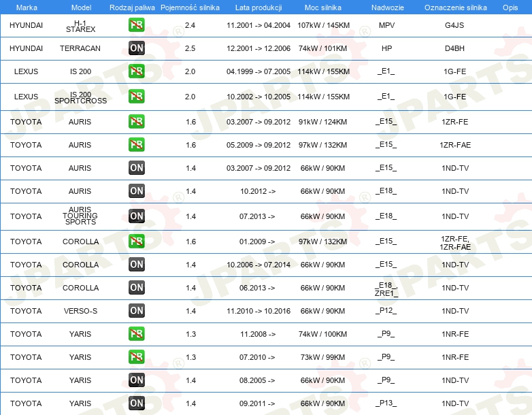Click diesel icon for YARIS 08.2005 row
The width and height of the screenshot is (532, 415).
point(136,380)
